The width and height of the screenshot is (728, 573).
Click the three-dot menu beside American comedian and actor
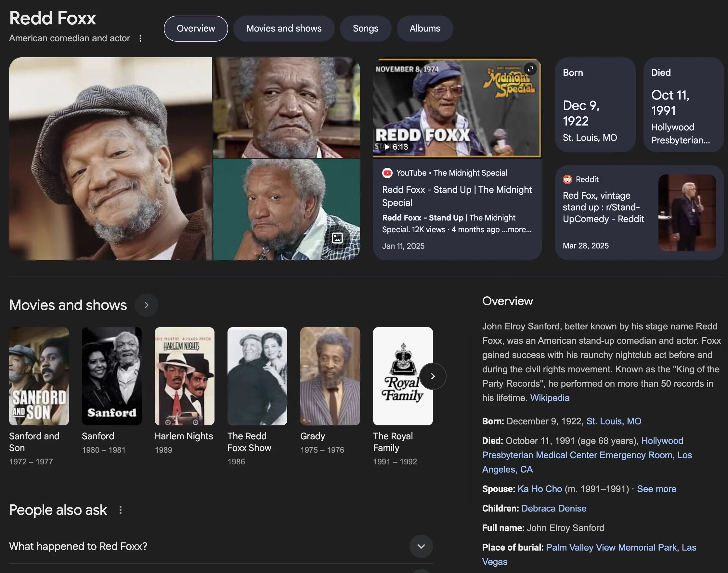tap(140, 39)
